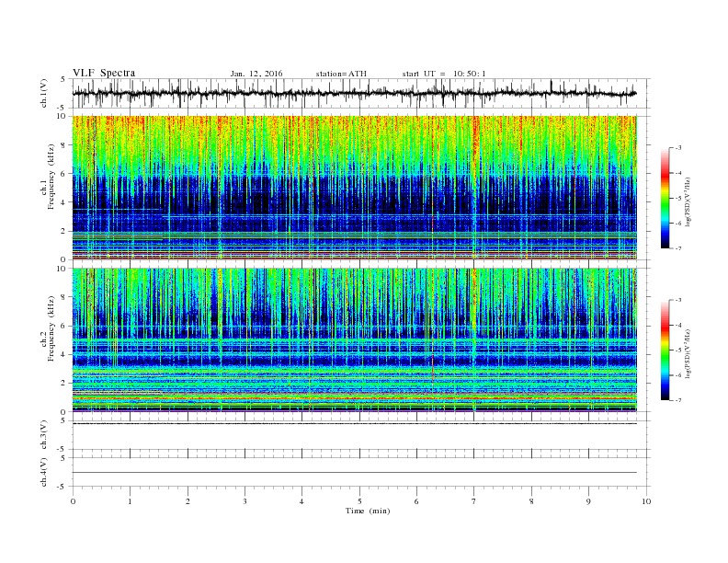Click the ch.2 "Frequency (kHz)" axis label
728x563 pixels.
tap(51, 329)
